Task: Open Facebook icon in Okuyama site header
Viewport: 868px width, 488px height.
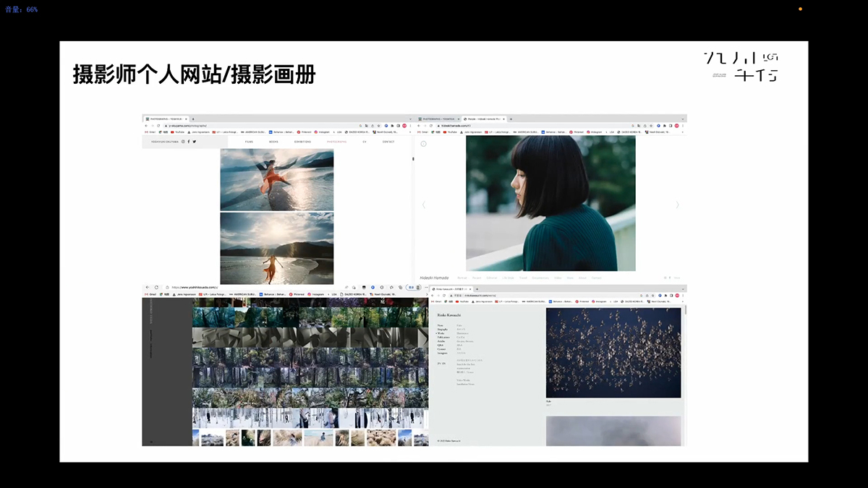Action: click(x=189, y=142)
